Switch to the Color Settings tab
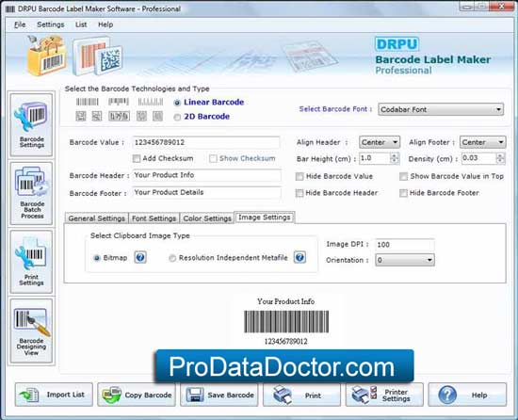Screen dimensions: 518x420 [207, 218]
